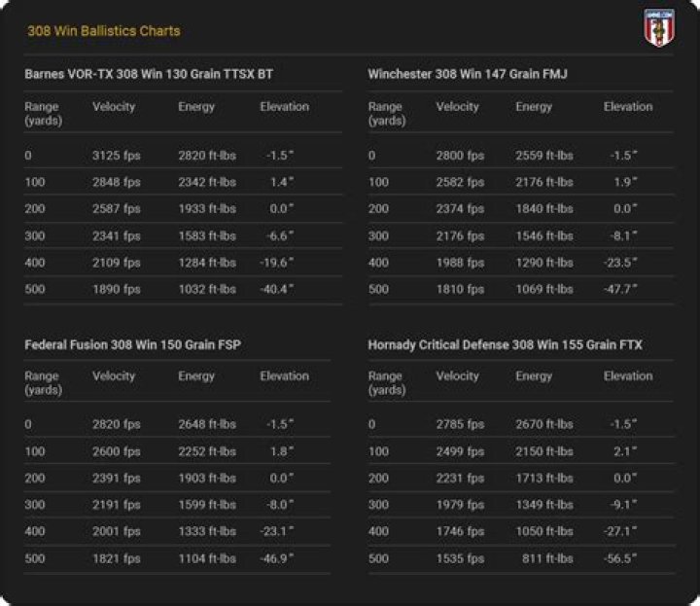Click the '1988 fps' velocity cell
700x606 pixels.
(460, 263)
